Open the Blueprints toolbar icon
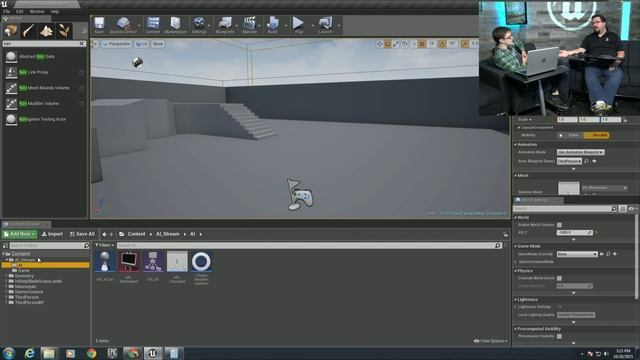 tap(225, 25)
